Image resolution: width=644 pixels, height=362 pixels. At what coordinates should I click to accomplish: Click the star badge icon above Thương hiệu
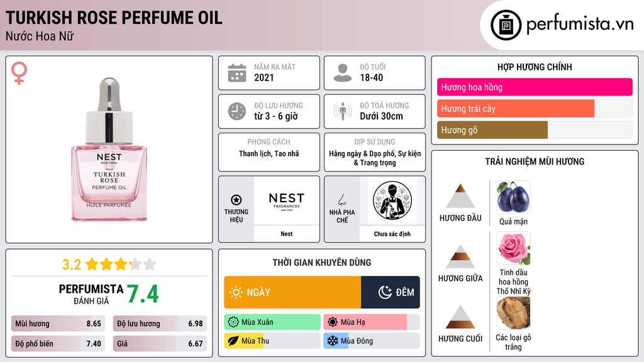(236, 200)
